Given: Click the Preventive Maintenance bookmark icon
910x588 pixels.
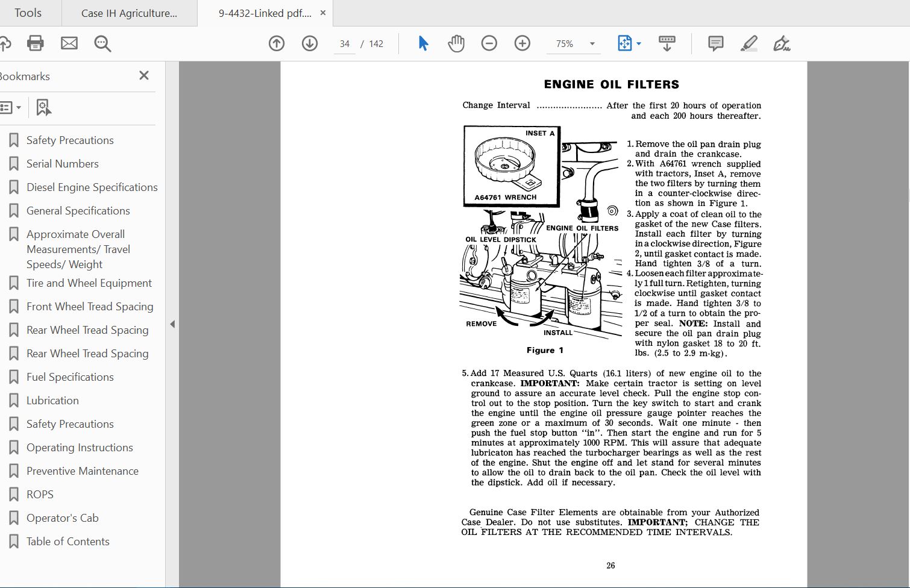Looking at the screenshot, I should 14,471.
